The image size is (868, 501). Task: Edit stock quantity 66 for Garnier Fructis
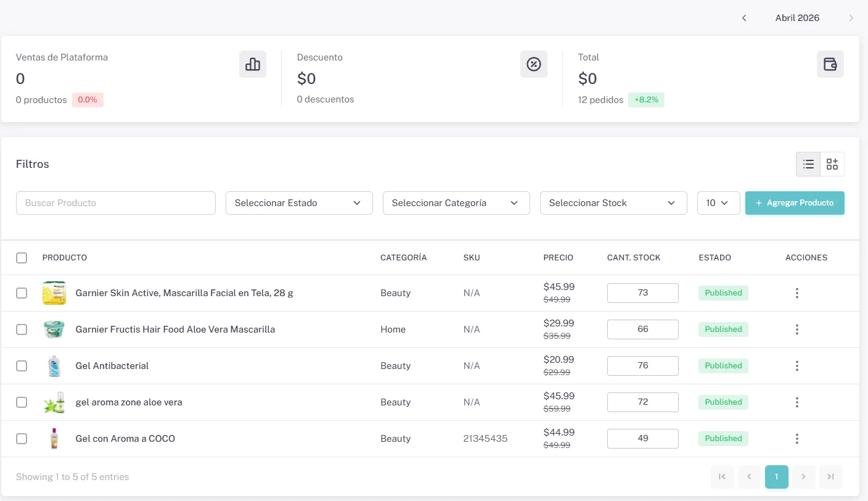[x=643, y=329]
